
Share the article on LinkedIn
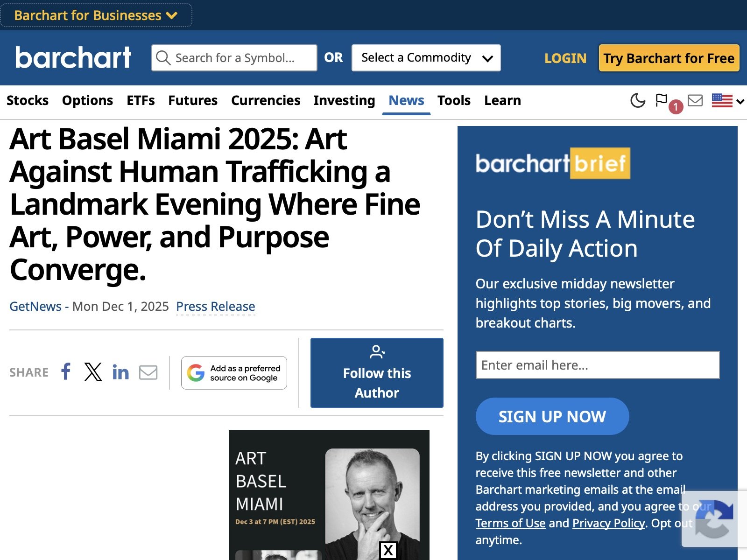[x=120, y=372]
